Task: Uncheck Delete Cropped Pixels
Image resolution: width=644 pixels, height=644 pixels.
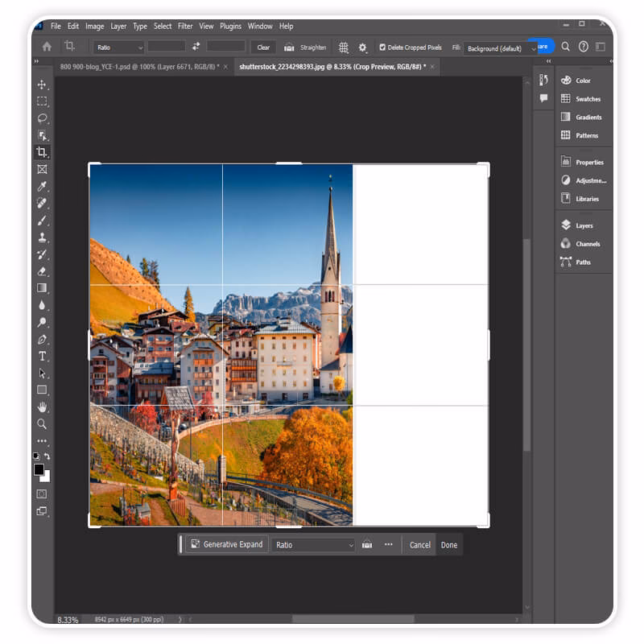Action: pos(384,47)
